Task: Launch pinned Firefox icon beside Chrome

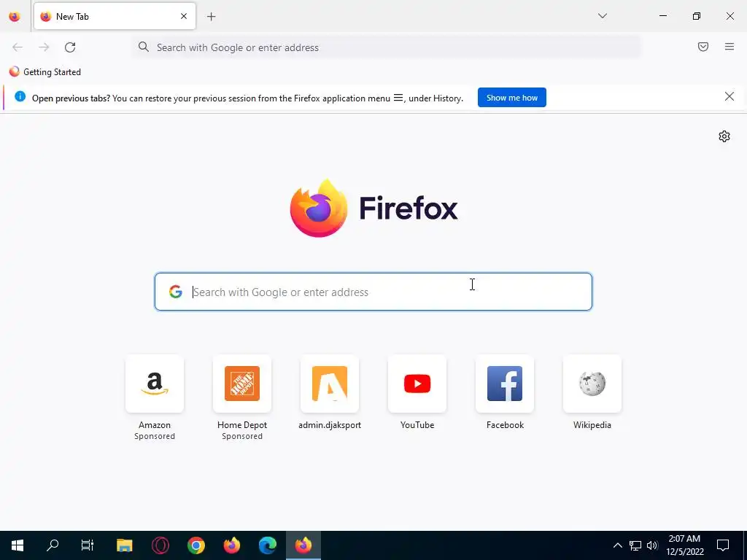Action: (231, 545)
